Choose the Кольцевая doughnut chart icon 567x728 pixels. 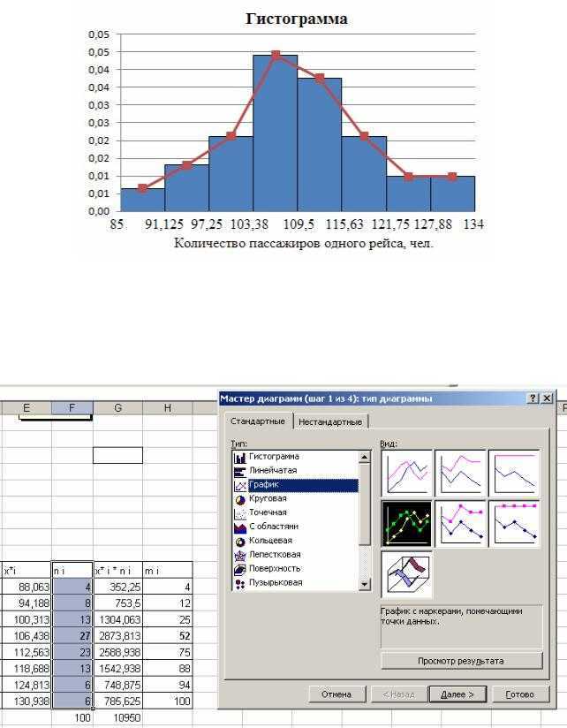tap(240, 542)
